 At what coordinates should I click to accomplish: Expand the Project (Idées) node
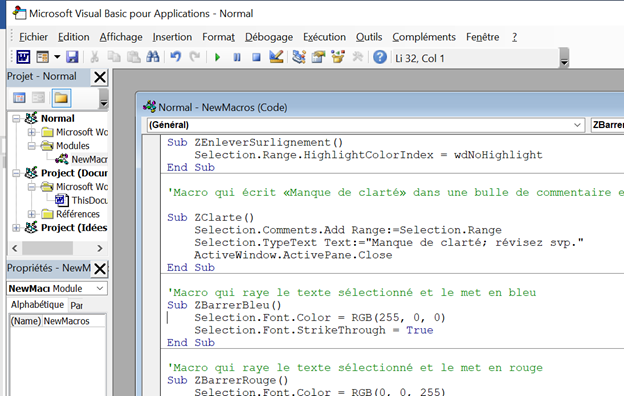[x=16, y=228]
